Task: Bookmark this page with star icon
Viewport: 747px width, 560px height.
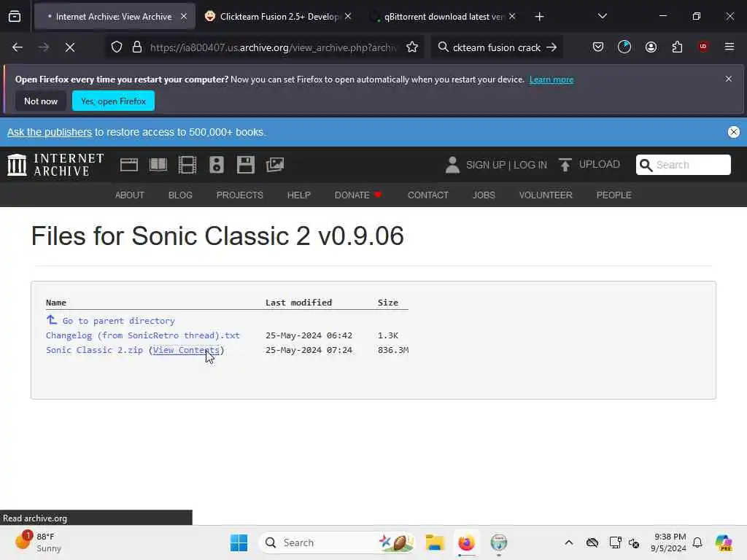Action: pos(412,47)
